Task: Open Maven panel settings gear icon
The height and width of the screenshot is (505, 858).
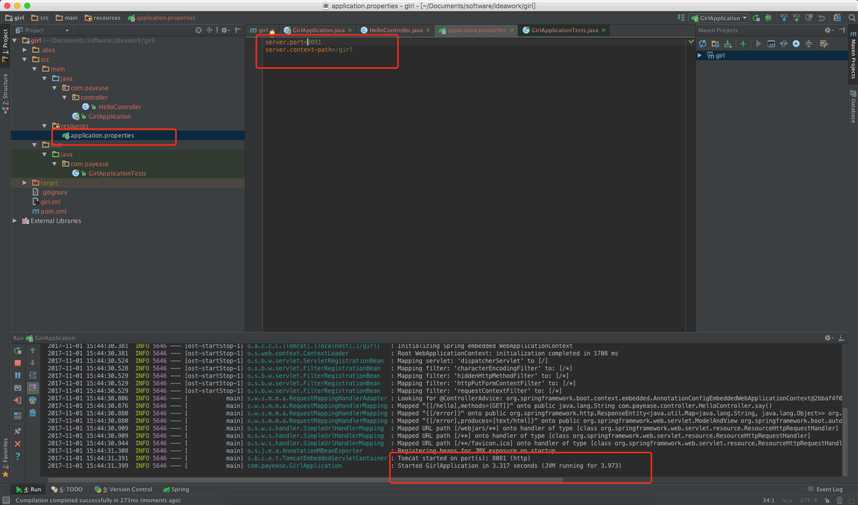Action: 828,30
